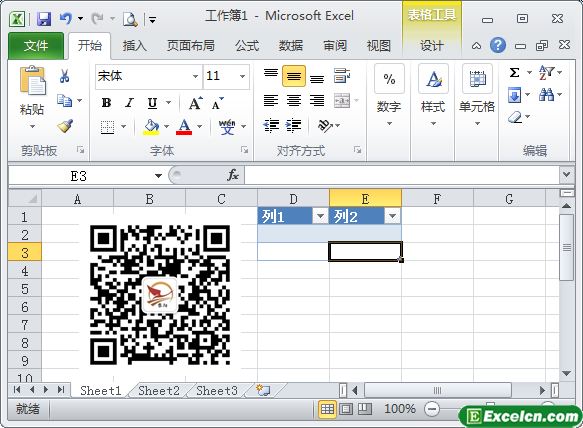This screenshot has width=583, height=428.
Task: Click the Undo arrow icon
Action: pyautogui.click(x=65, y=18)
